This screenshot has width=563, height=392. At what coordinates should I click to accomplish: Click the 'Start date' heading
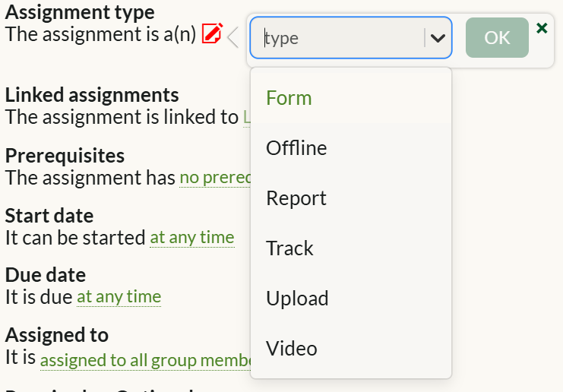pyautogui.click(x=49, y=216)
